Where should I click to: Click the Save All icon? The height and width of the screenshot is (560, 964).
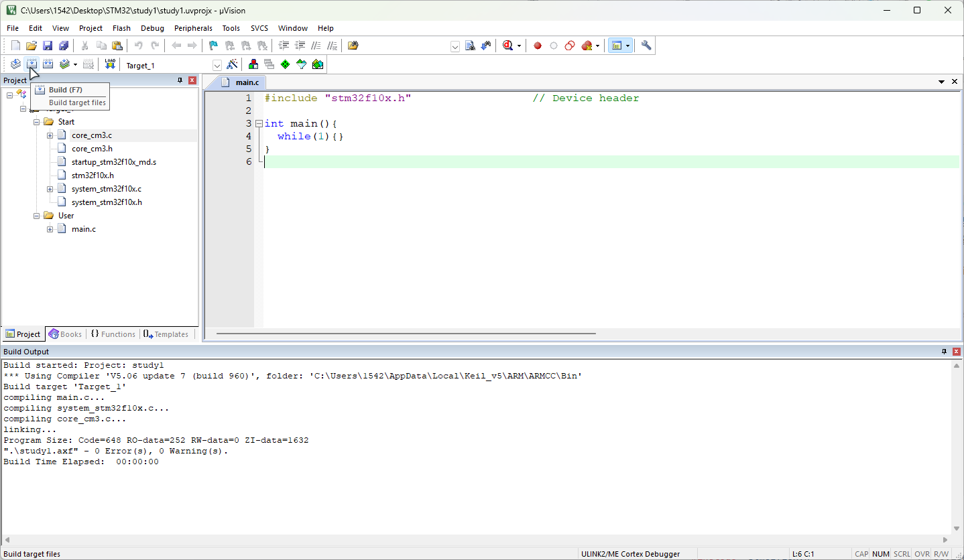64,46
